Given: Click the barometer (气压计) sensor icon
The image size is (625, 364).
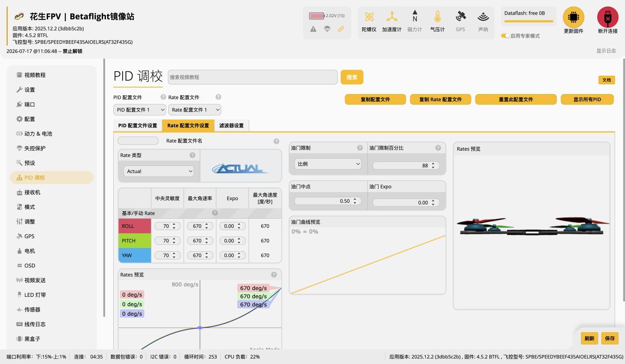Looking at the screenshot, I should pos(437,17).
